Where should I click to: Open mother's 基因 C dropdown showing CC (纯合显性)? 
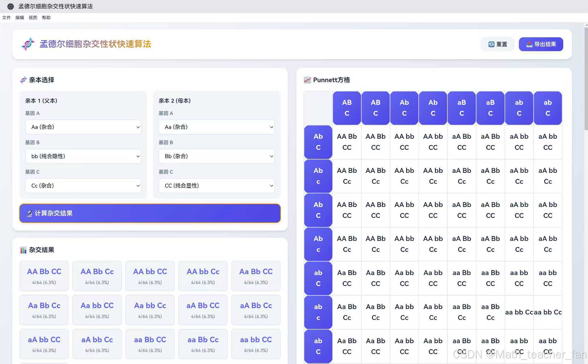pyautogui.click(x=217, y=186)
